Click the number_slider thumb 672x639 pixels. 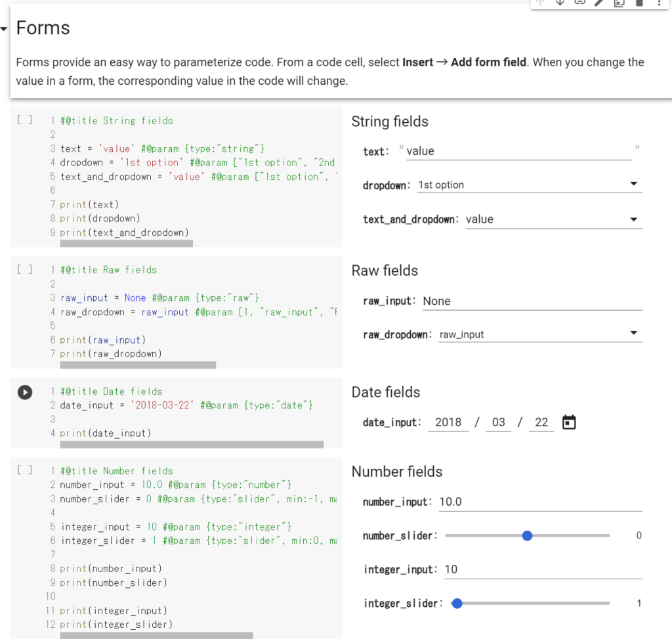tap(527, 536)
